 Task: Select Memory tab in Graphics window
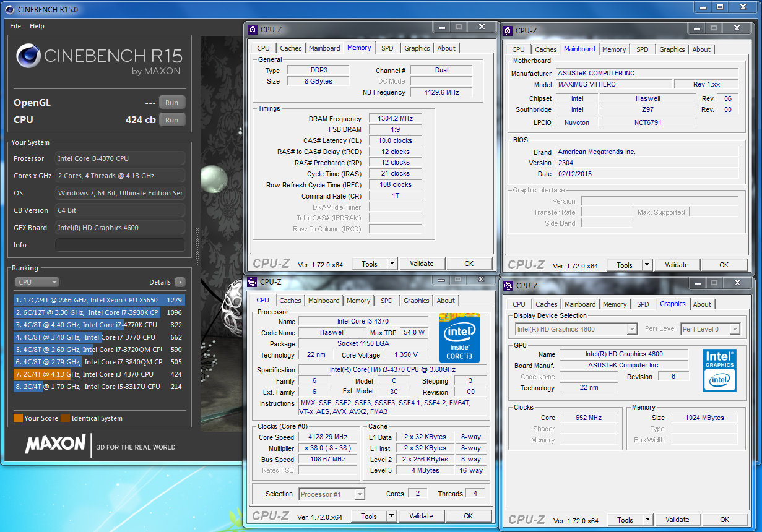click(x=614, y=304)
